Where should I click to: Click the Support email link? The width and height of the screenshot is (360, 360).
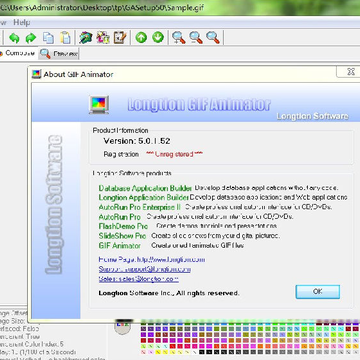click(145, 269)
